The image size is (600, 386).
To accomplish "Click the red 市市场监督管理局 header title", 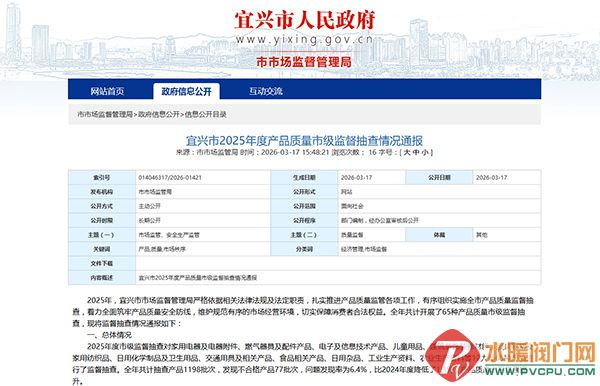I will (x=304, y=62).
